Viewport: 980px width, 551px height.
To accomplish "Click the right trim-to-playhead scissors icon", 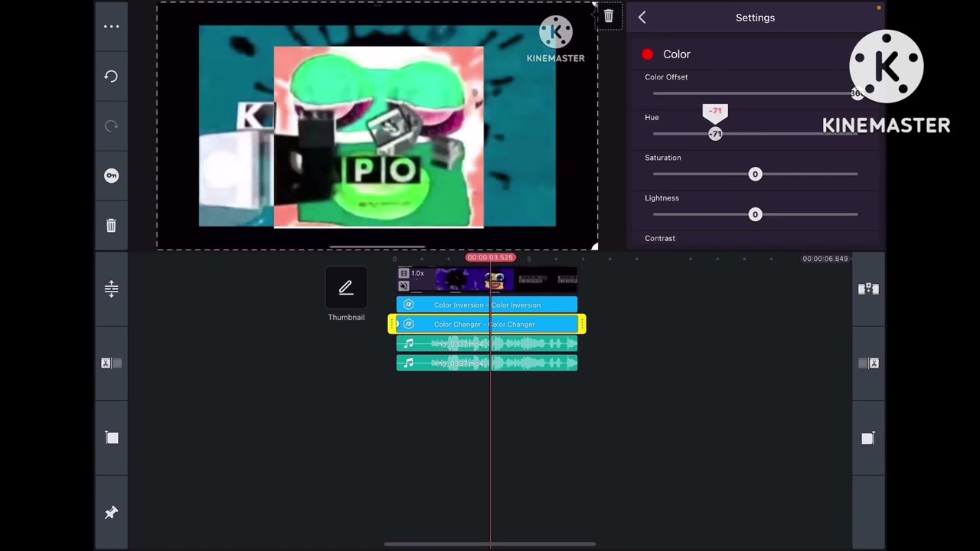I will pyautogui.click(x=868, y=364).
